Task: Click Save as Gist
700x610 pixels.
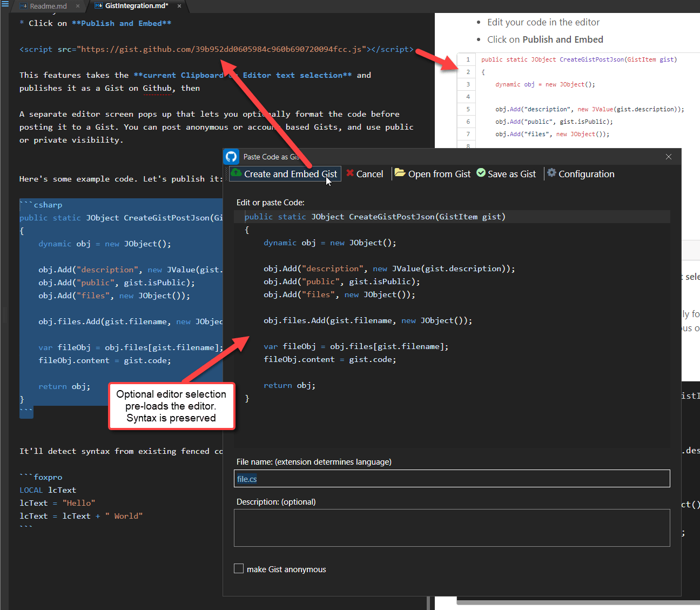Action: pos(507,174)
